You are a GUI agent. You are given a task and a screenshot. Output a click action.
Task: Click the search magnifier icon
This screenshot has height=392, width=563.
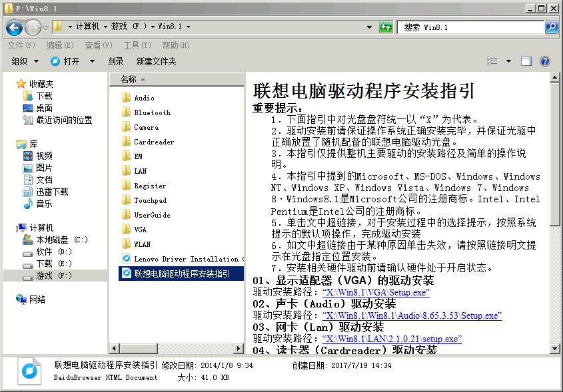point(552,27)
